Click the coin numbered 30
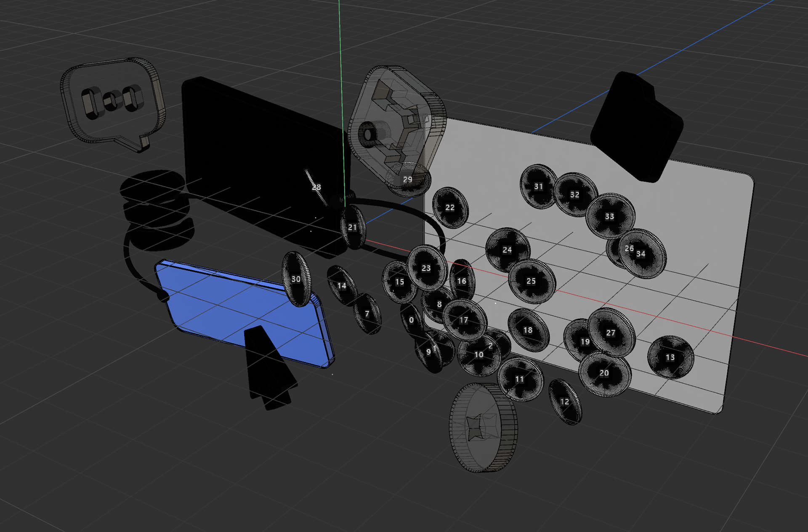This screenshot has height=532, width=808. pos(296,279)
